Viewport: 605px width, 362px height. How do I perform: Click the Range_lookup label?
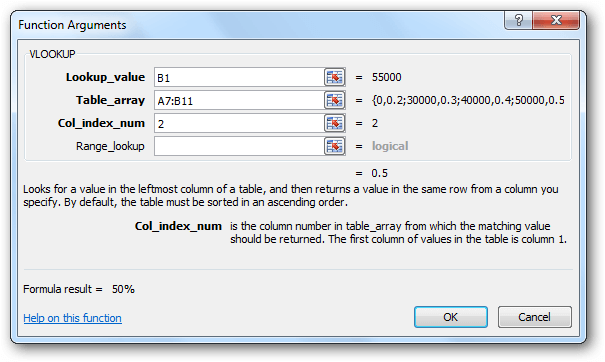click(x=110, y=146)
